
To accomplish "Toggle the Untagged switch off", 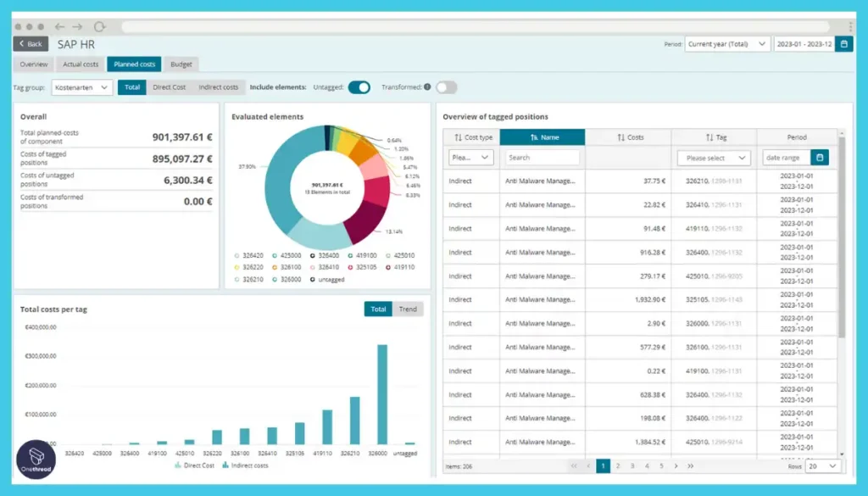I will [359, 87].
